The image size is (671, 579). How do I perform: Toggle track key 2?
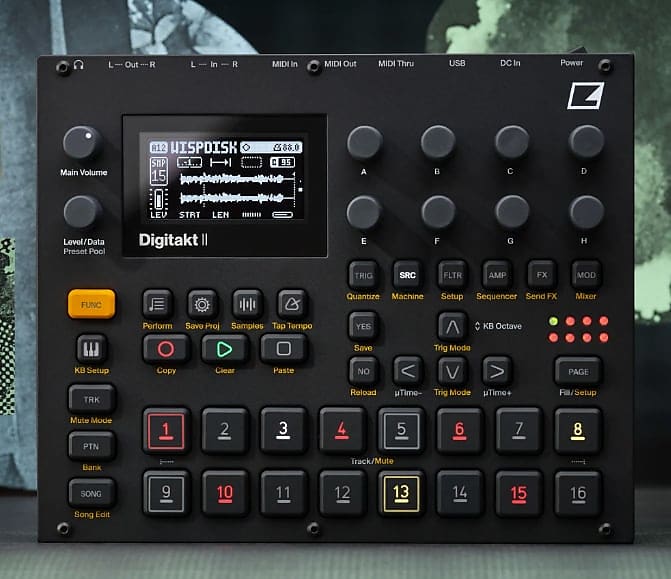pyautogui.click(x=225, y=431)
